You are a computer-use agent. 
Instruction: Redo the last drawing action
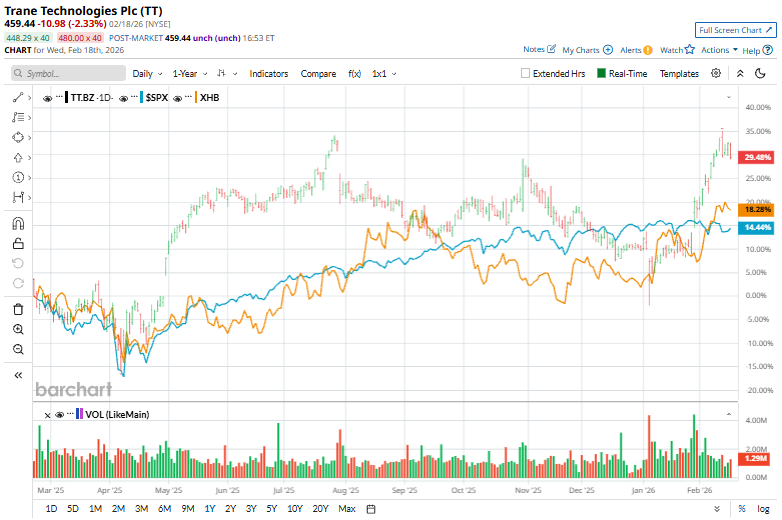click(x=18, y=283)
